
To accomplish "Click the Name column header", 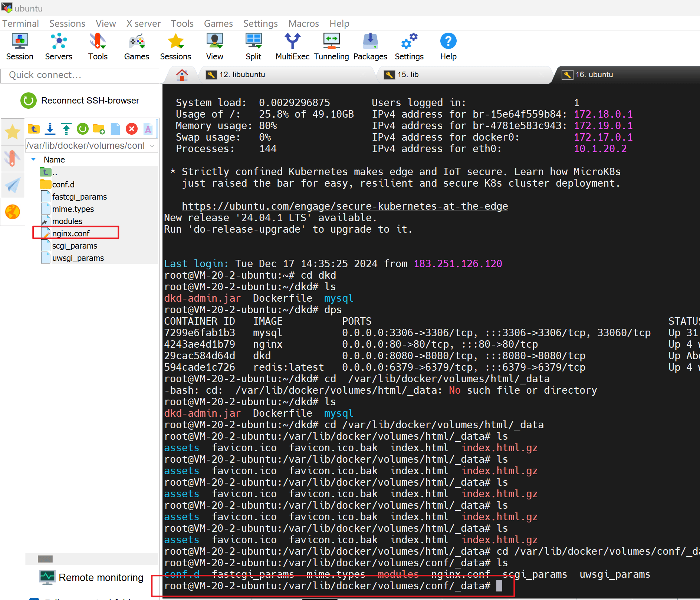I will 54,160.
